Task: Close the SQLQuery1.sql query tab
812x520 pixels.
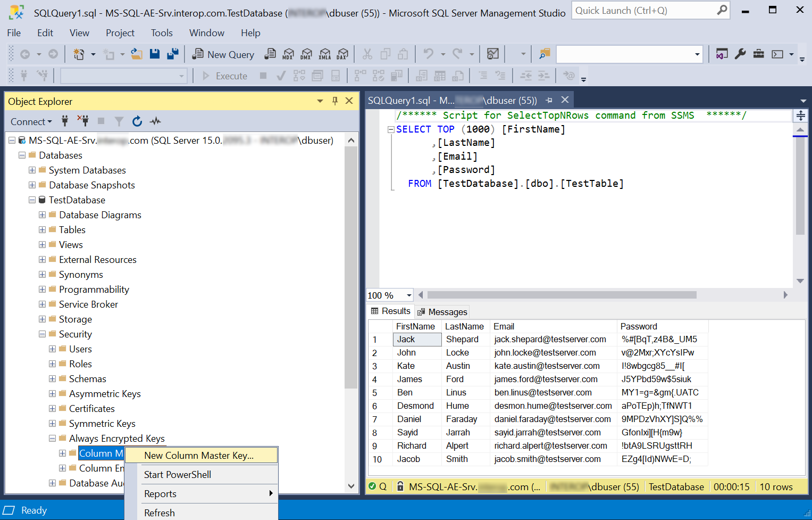Action: click(565, 100)
